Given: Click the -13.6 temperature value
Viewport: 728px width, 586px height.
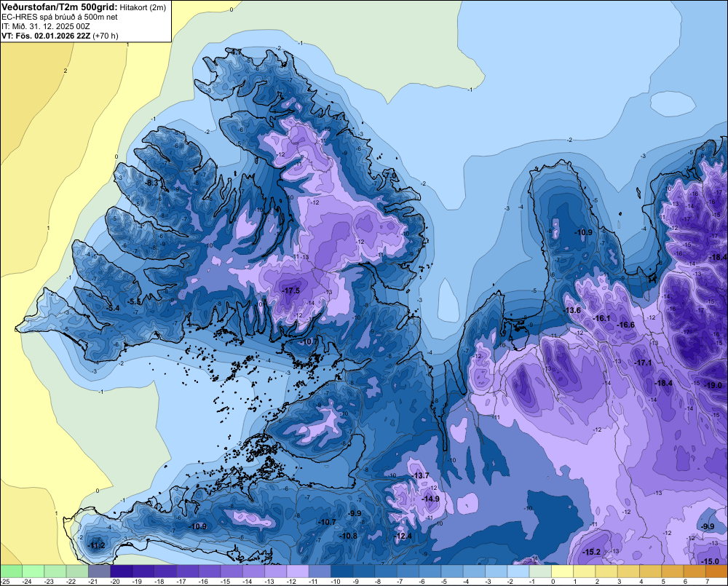Looking at the screenshot, I should (572, 310).
